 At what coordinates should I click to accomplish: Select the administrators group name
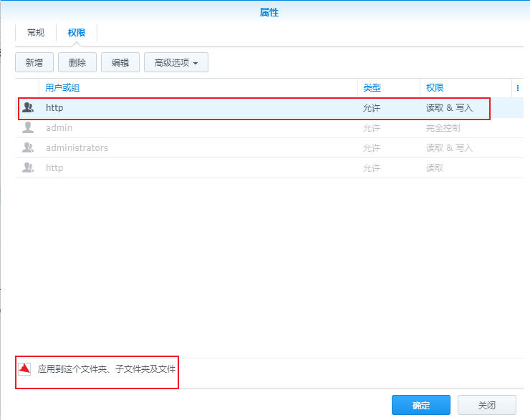(x=77, y=148)
